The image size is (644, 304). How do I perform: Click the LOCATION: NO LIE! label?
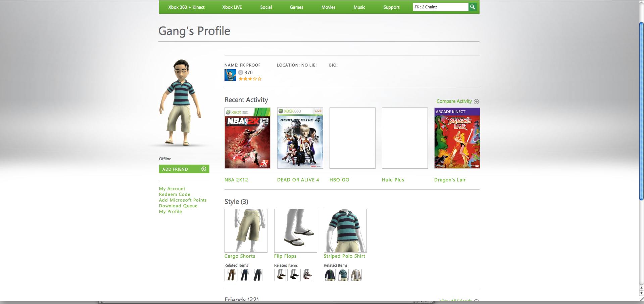coord(297,65)
